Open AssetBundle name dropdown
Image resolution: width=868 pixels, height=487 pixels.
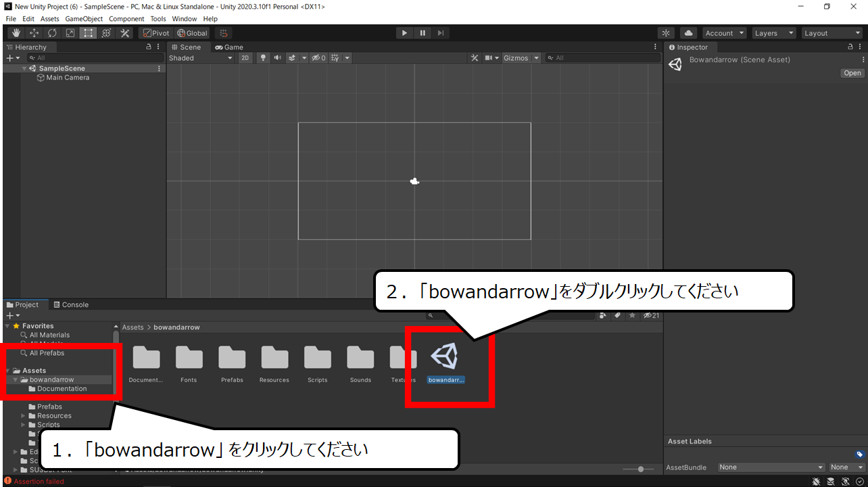click(771, 467)
